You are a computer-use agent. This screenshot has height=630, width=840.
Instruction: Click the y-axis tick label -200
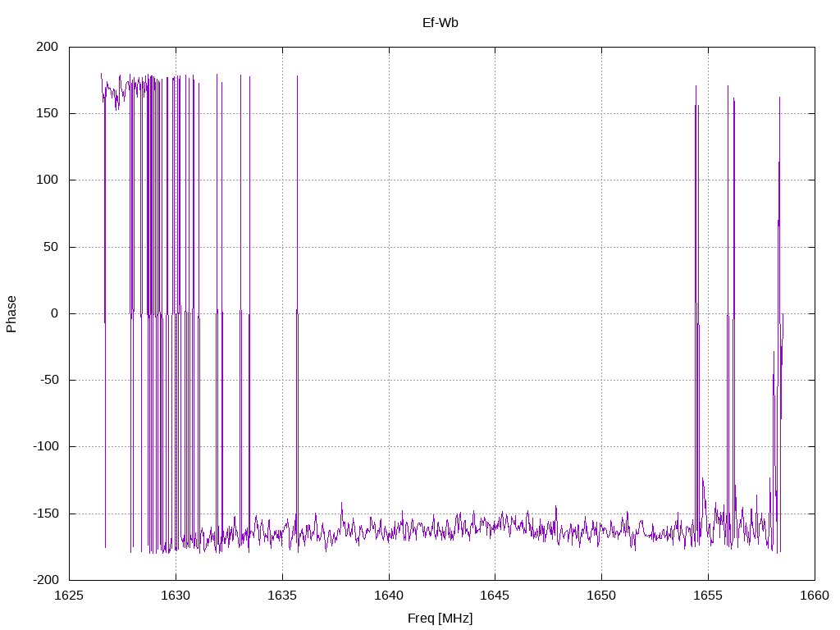coord(46,580)
